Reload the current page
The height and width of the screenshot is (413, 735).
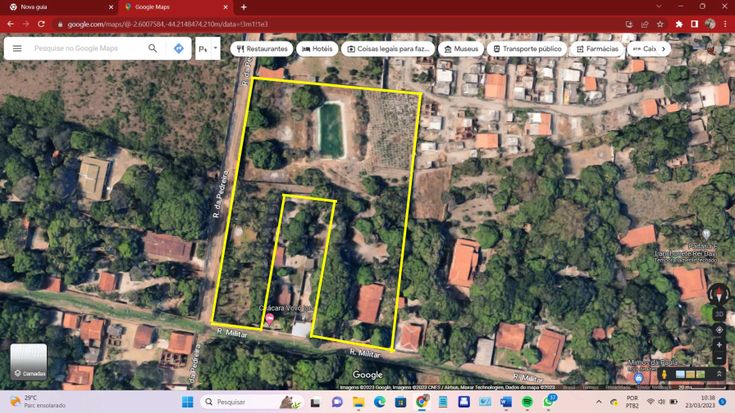click(x=41, y=24)
